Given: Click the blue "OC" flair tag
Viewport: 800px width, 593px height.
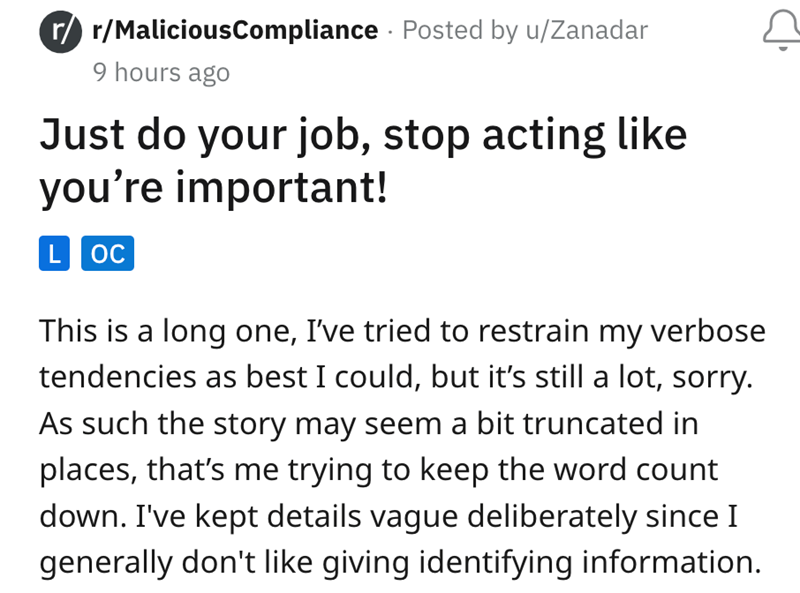Looking at the screenshot, I should tap(107, 254).
